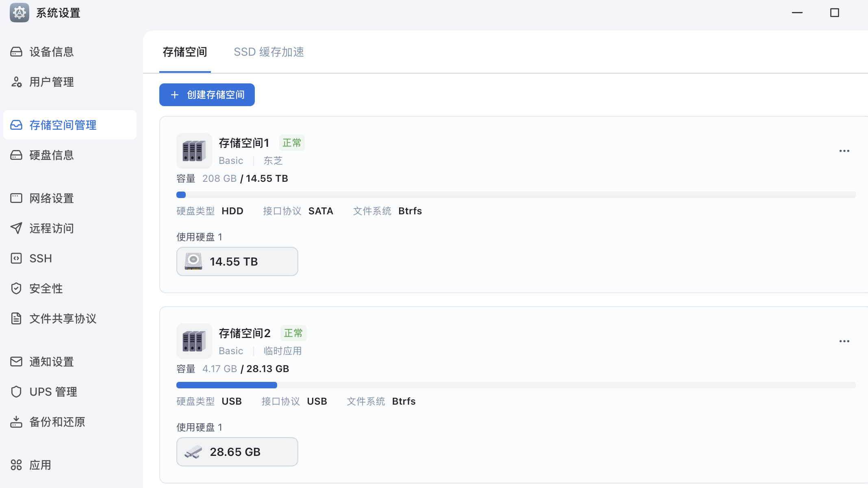Screen dimensions: 868x488
Task: Select the 28.65 GB USB disk chip
Action: pyautogui.click(x=237, y=452)
